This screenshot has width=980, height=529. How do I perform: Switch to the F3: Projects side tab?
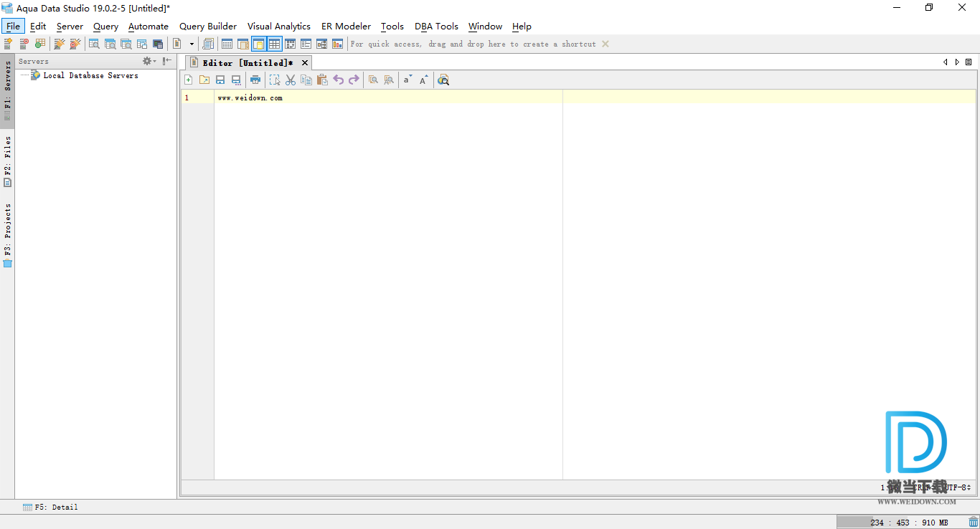click(7, 234)
